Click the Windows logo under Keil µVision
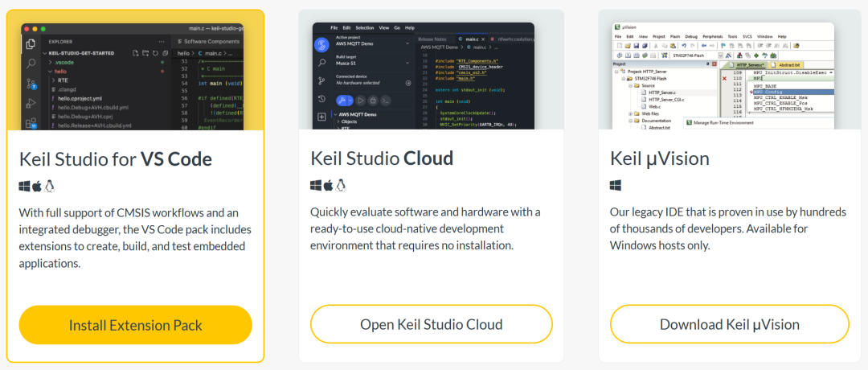This screenshot has height=370, width=868. pos(616,185)
